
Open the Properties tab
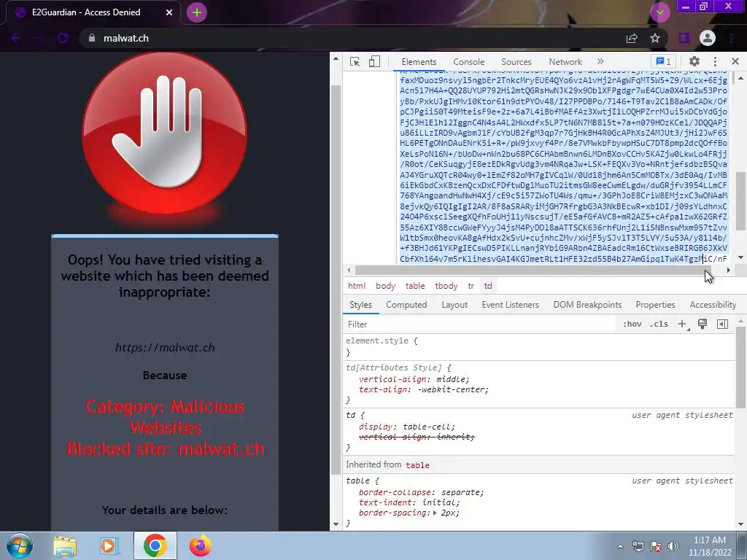point(655,305)
